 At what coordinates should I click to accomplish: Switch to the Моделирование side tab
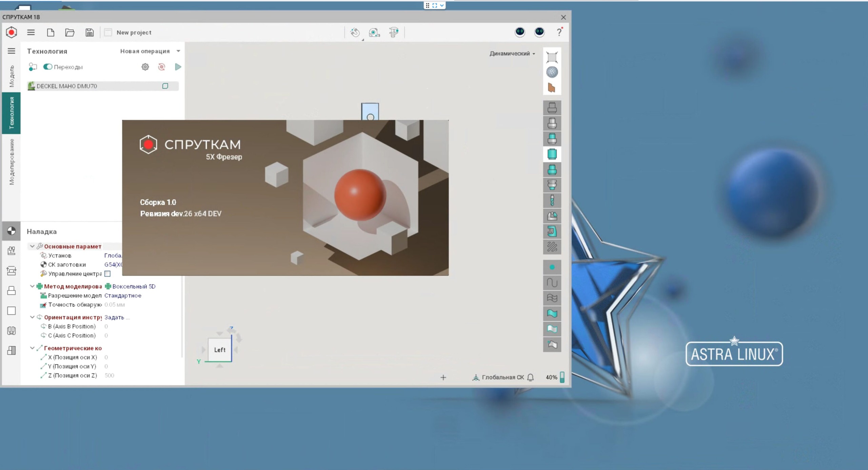coord(12,162)
